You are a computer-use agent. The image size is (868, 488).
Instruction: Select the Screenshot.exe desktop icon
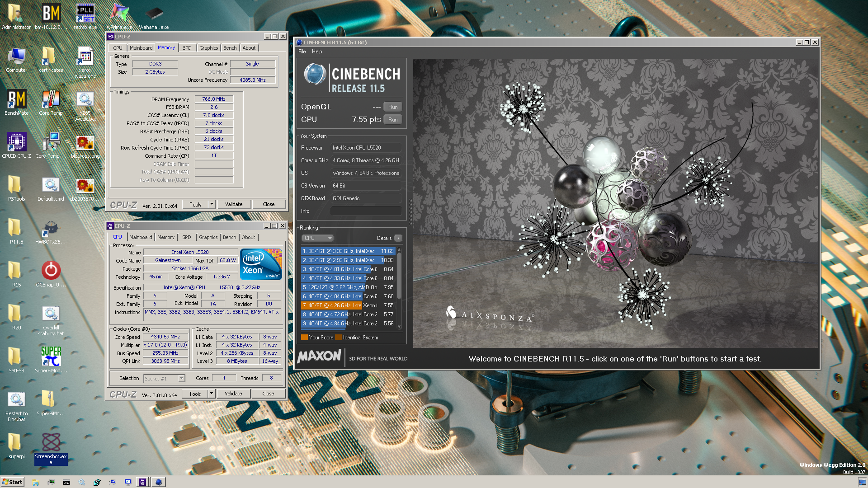pyautogui.click(x=51, y=448)
